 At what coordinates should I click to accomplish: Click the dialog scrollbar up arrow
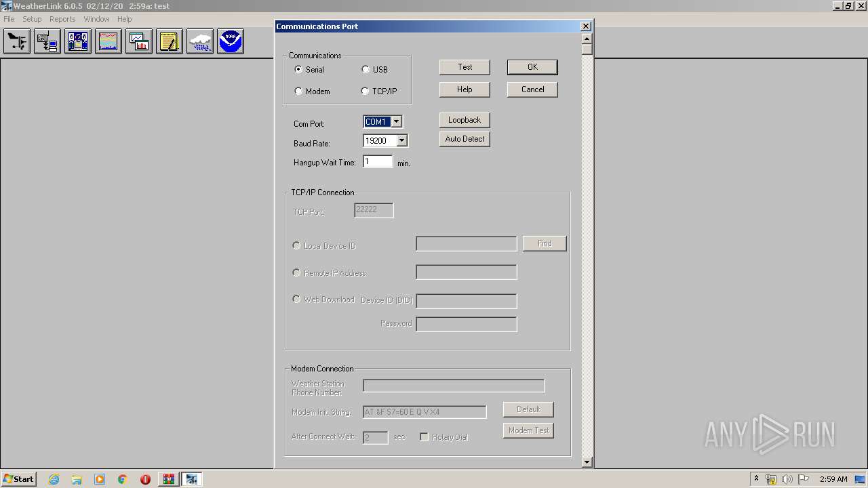coord(587,39)
